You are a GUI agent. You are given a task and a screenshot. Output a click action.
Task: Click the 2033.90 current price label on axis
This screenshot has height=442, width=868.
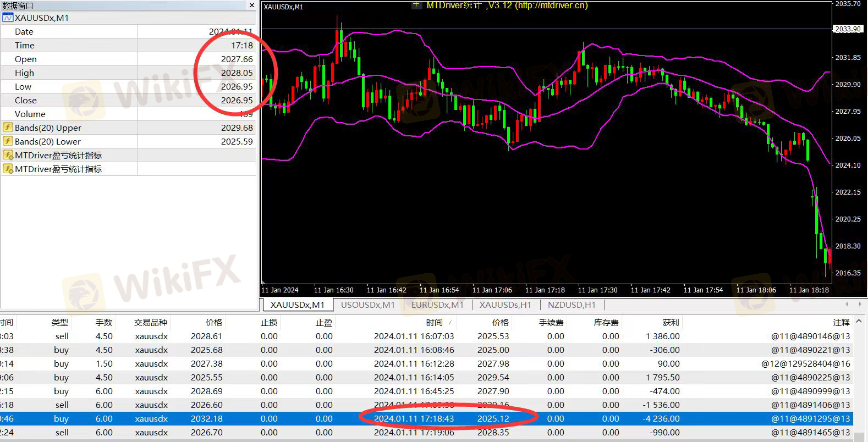click(x=848, y=29)
